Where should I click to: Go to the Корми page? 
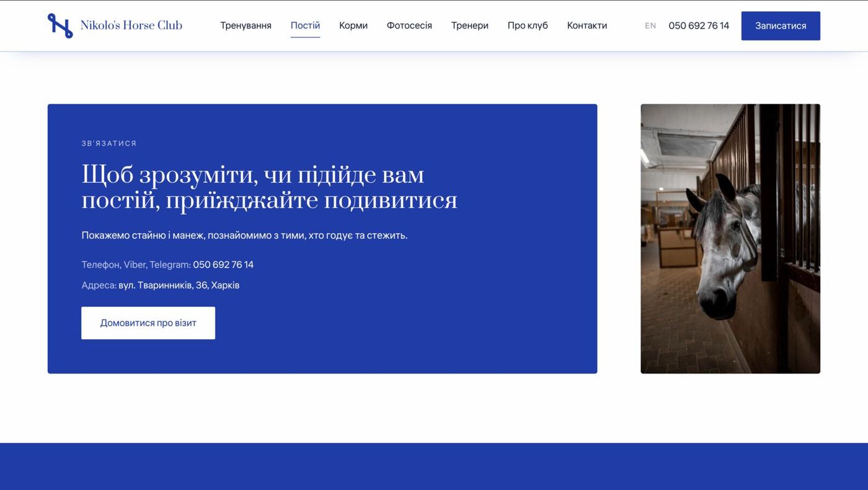pyautogui.click(x=353, y=25)
